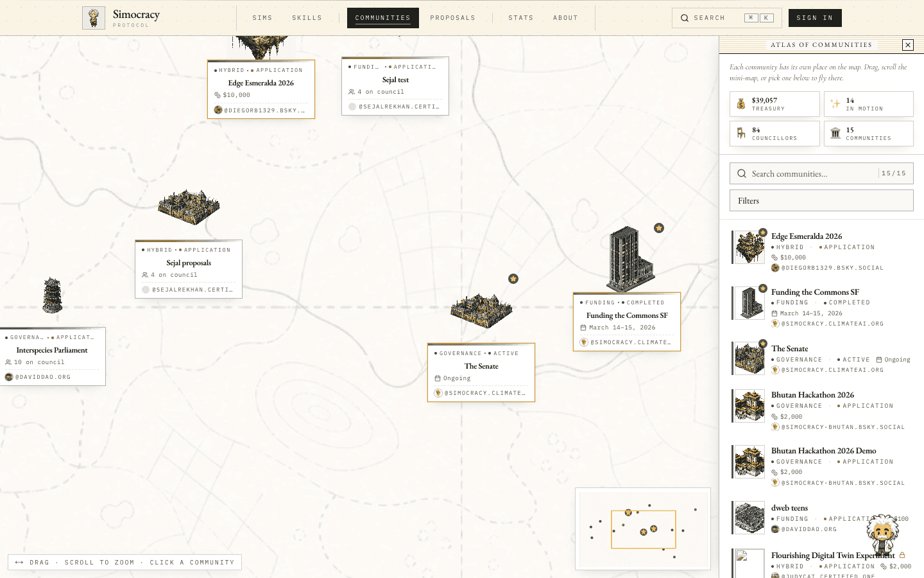Click @DIEGORB1329.BSKY.SOCIAL handle in sidebar
Image resolution: width=924 pixels, height=578 pixels.
[x=832, y=268]
